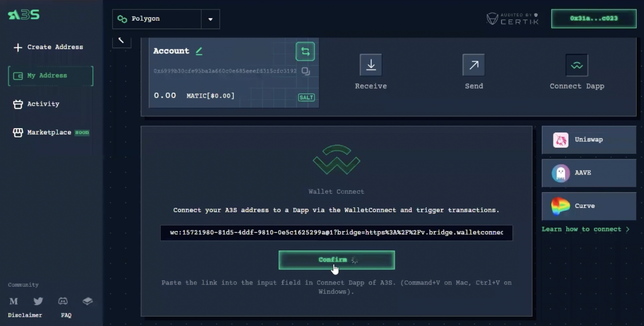Click the Receive download icon

[371, 65]
